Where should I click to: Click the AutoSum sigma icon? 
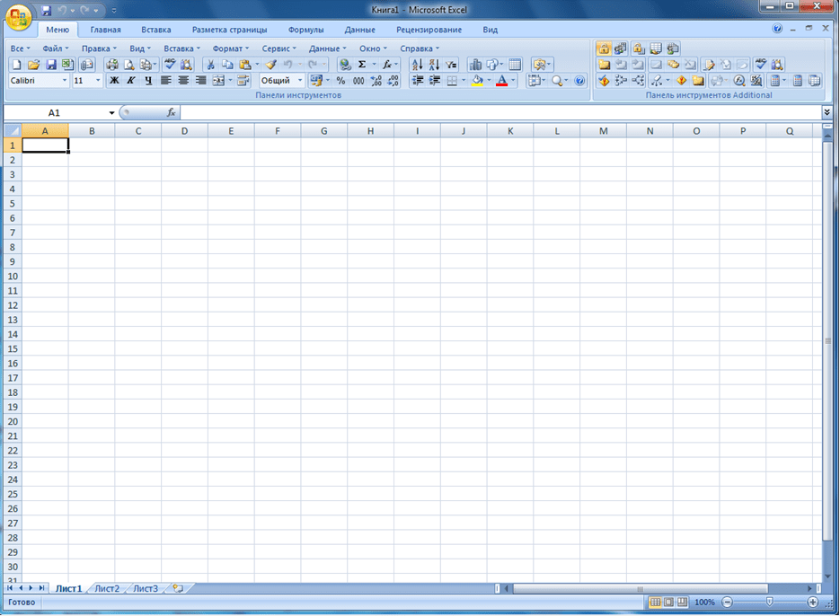coord(362,65)
